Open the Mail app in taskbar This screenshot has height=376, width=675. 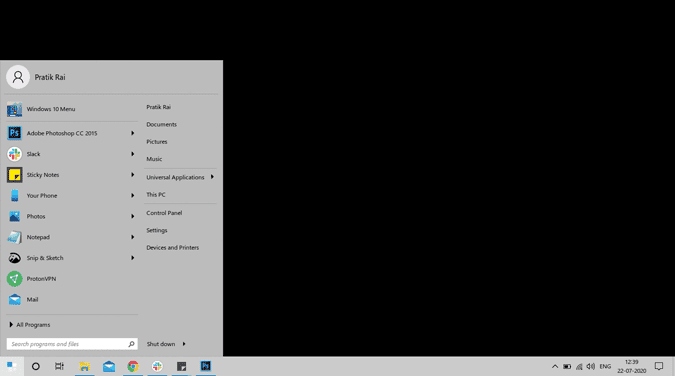click(108, 367)
